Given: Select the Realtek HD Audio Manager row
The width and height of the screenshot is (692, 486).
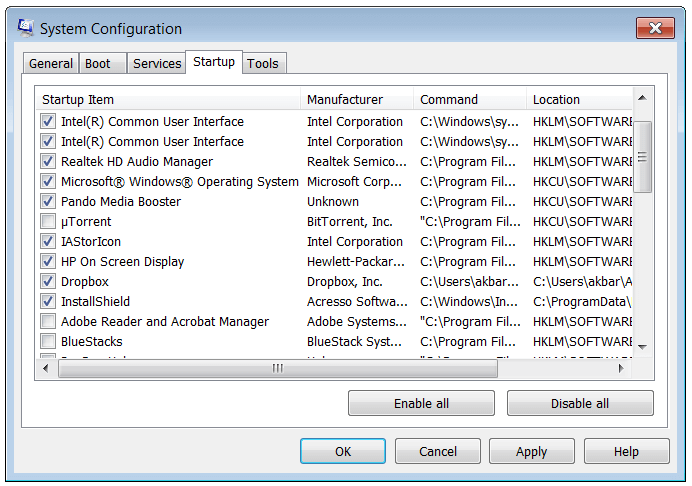Looking at the screenshot, I should [335, 162].
